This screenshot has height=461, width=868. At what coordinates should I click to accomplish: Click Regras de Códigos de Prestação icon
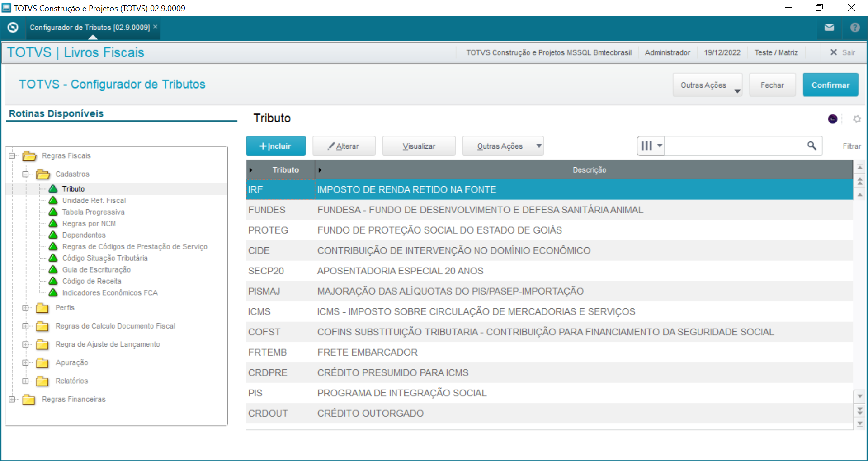pyautogui.click(x=53, y=246)
